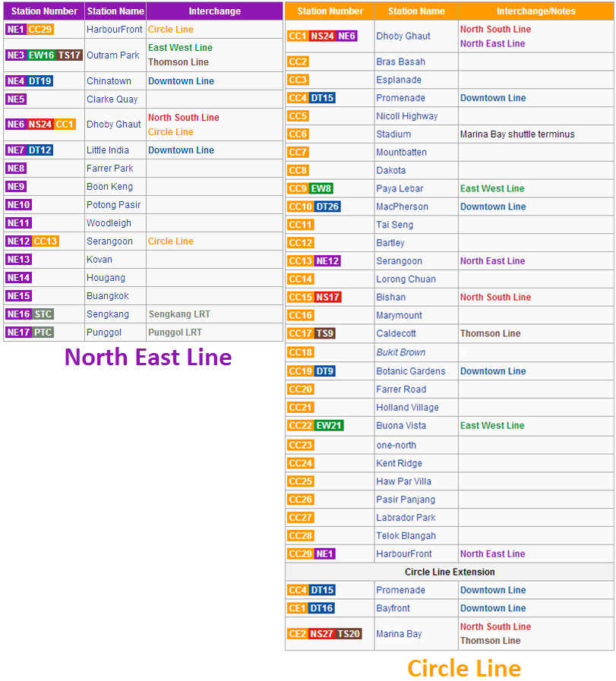The width and height of the screenshot is (616, 681).
Task: Open the Lorong Chuan station link
Action: 406,279
